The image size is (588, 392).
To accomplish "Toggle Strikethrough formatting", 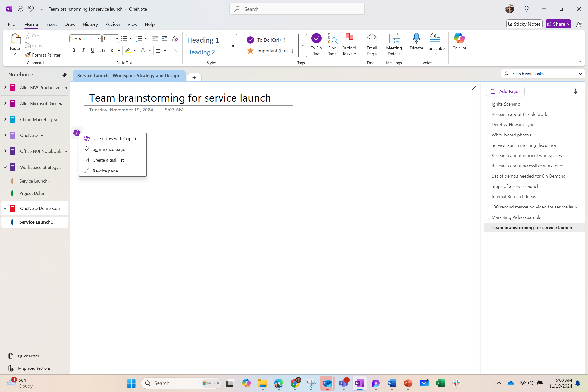I will click(x=102, y=50).
